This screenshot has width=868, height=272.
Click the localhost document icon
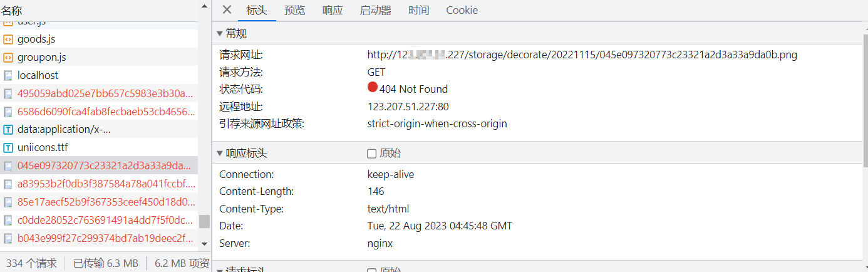pos(8,75)
